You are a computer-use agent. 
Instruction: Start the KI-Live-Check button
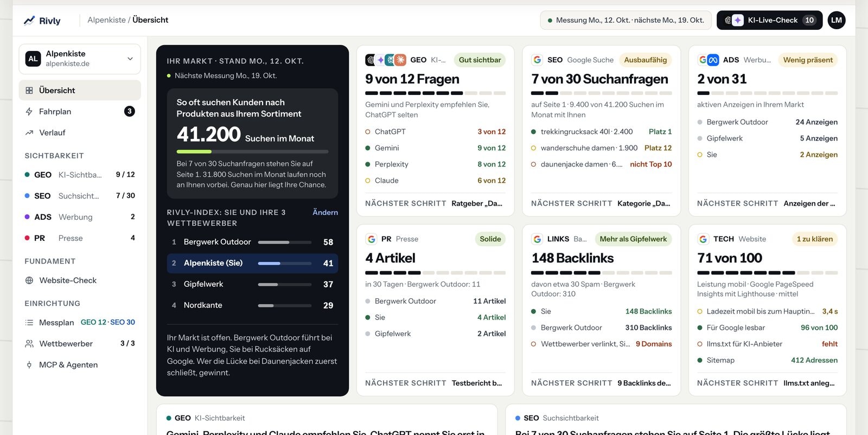tap(769, 20)
